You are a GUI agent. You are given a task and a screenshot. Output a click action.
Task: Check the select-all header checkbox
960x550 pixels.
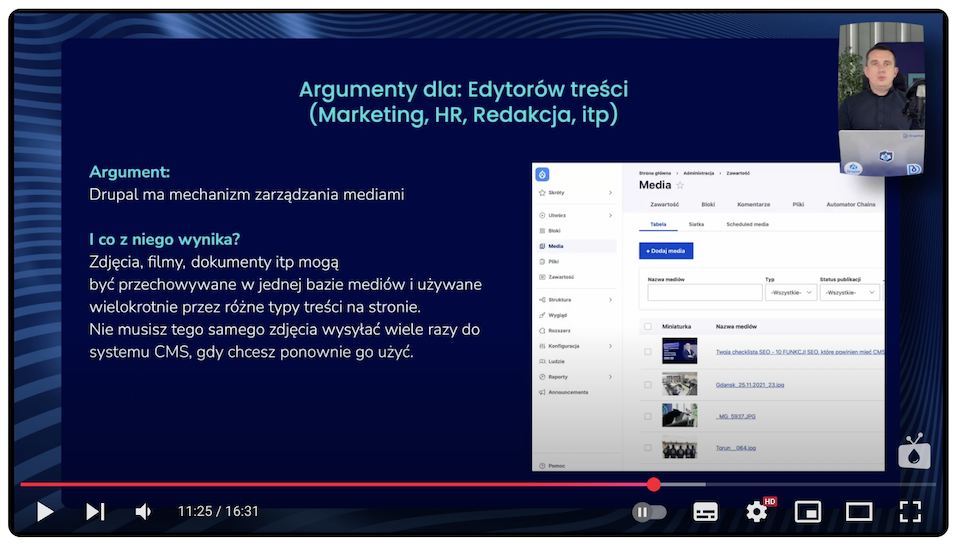(648, 327)
